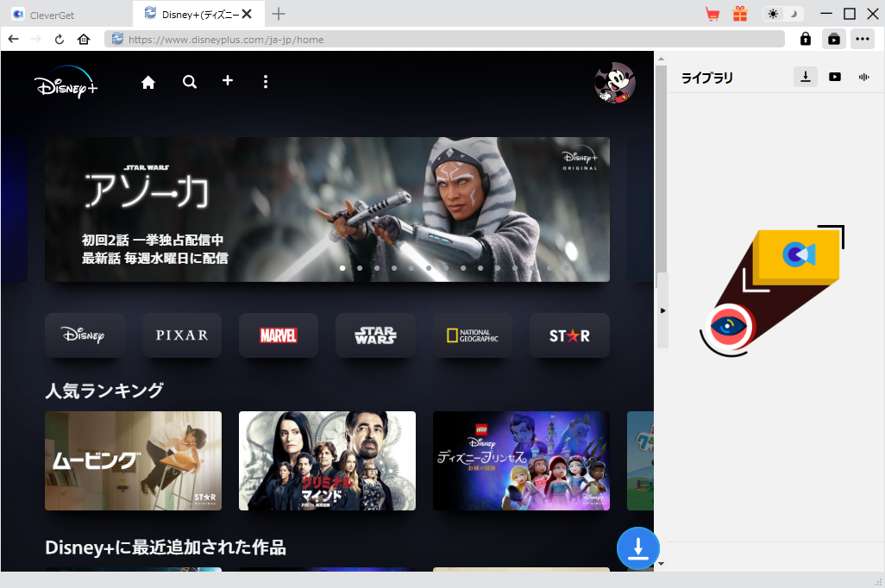Go to Disney+ home icon
Image resolution: width=885 pixels, height=588 pixels.
[x=147, y=83]
